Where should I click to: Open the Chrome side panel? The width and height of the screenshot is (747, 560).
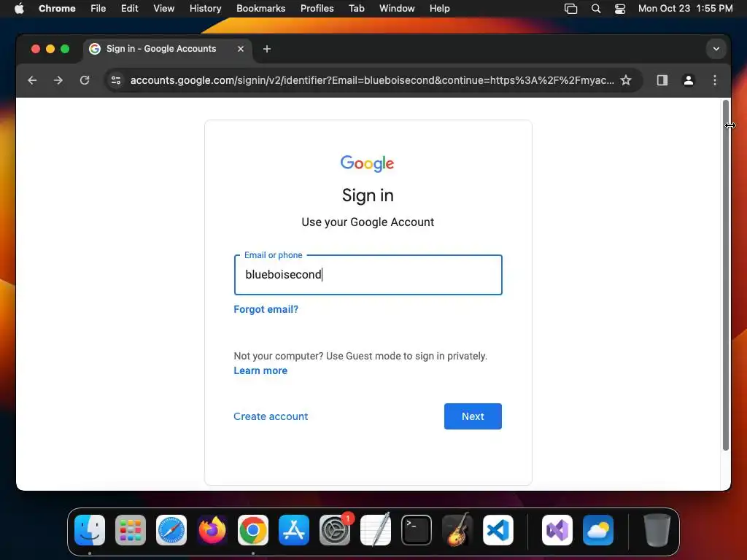click(x=662, y=80)
